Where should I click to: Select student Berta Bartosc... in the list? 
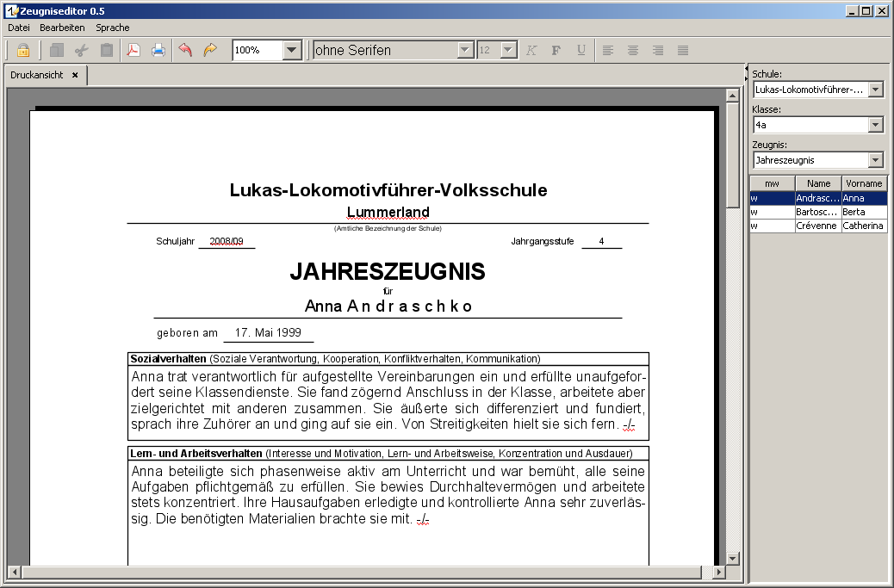(x=817, y=212)
